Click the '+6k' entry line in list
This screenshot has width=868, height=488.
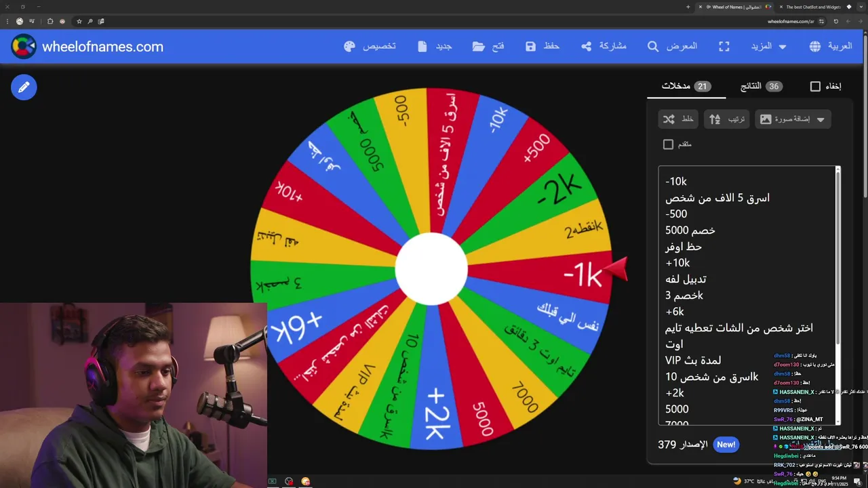tap(675, 312)
